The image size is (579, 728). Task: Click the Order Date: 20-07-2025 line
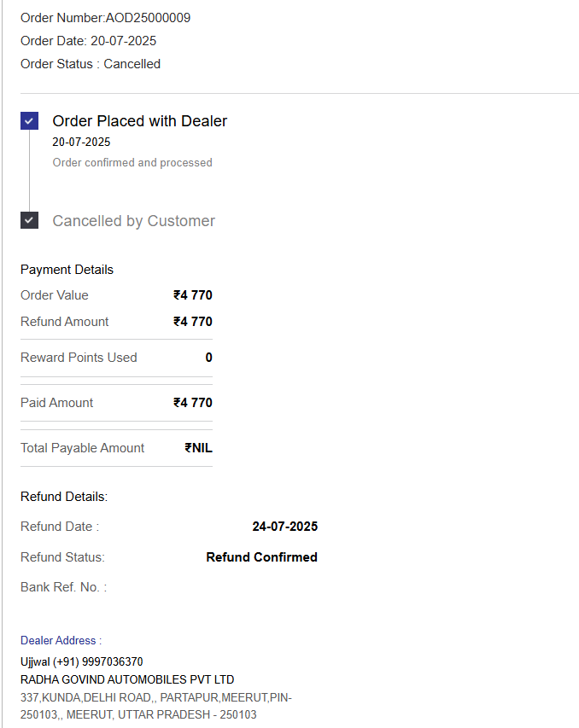click(88, 41)
